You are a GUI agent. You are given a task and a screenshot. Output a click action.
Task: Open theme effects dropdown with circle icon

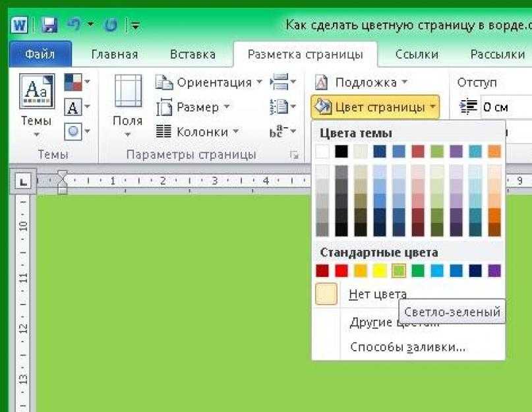pyautogui.click(x=76, y=131)
